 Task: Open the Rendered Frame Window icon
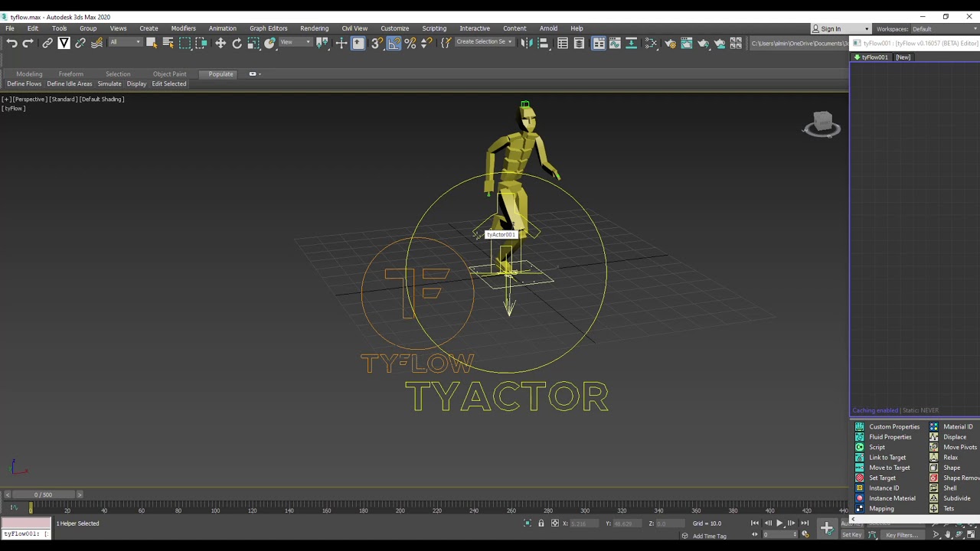[x=687, y=44]
